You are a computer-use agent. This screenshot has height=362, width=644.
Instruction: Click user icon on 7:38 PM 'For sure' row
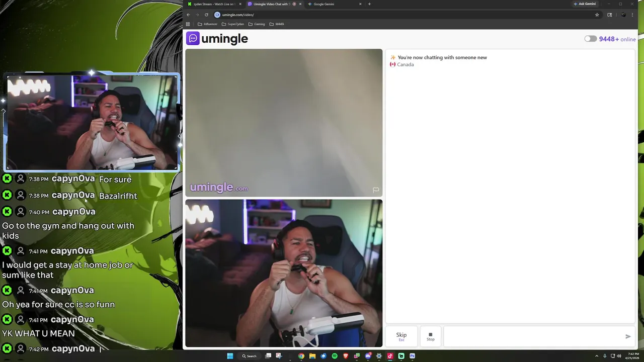(x=21, y=178)
